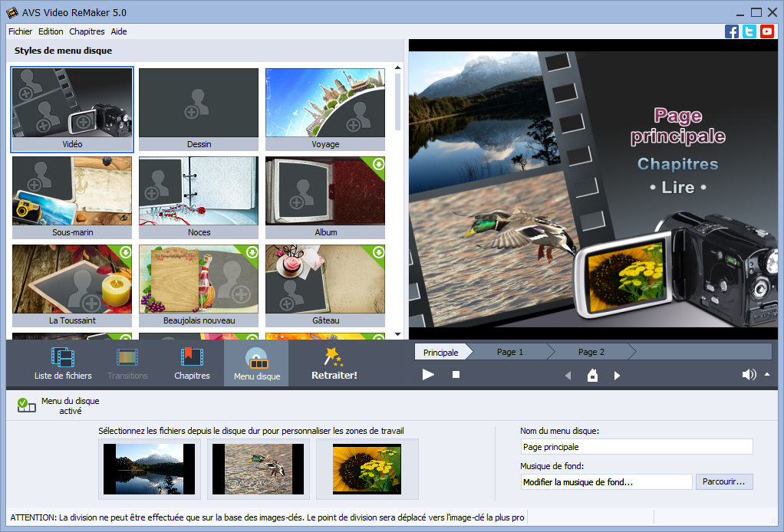Click scroll down arrow in styles list

click(398, 334)
